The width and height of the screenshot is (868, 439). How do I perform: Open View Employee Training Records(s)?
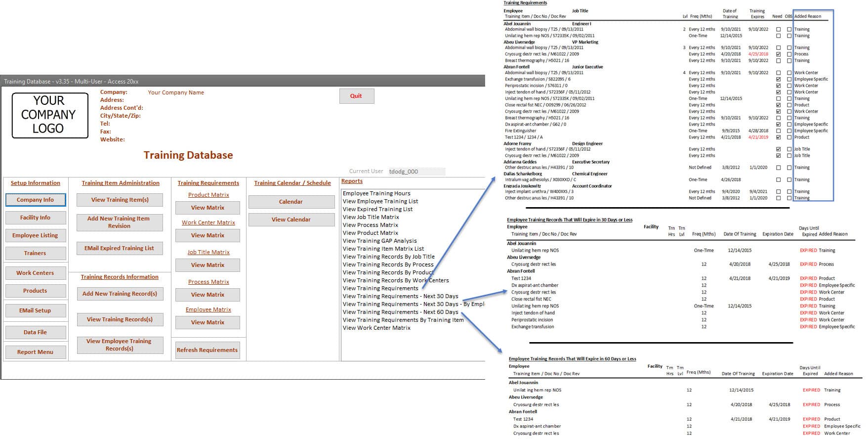click(120, 345)
